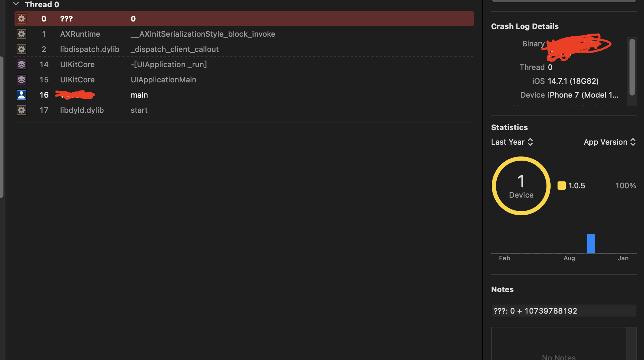This screenshot has width=644, height=360.
Task: Open the Last Year time range dropdown
Action: coord(512,142)
